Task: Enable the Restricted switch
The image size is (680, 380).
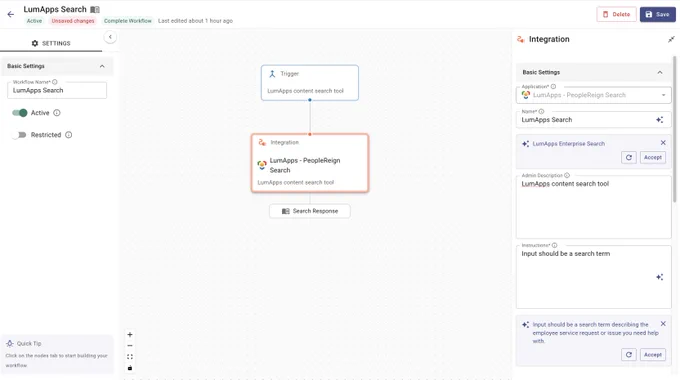Action: click(19, 135)
